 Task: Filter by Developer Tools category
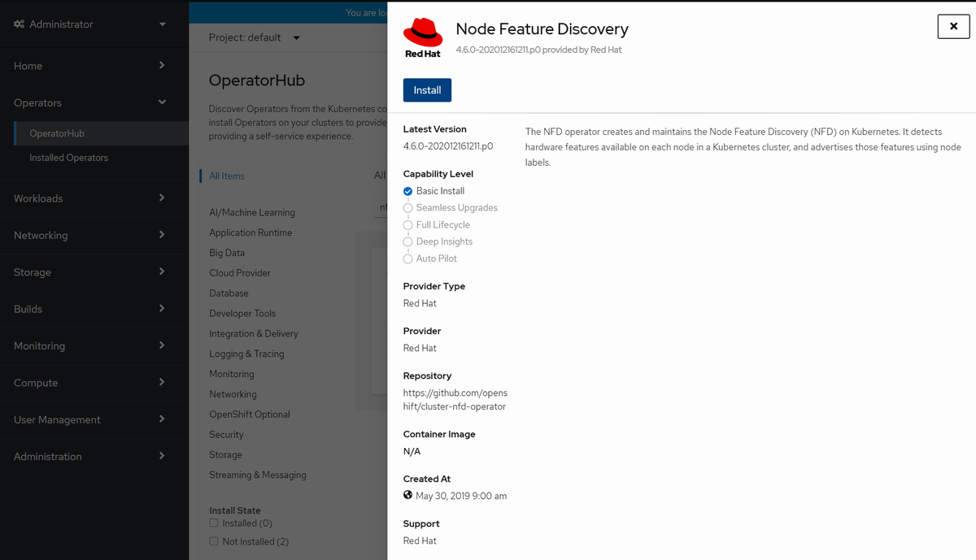point(242,314)
